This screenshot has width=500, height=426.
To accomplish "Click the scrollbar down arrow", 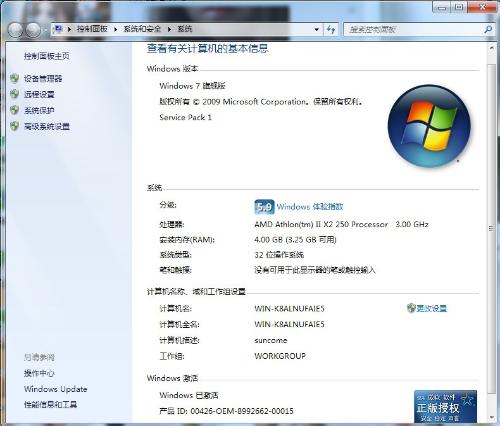I will [x=491, y=417].
